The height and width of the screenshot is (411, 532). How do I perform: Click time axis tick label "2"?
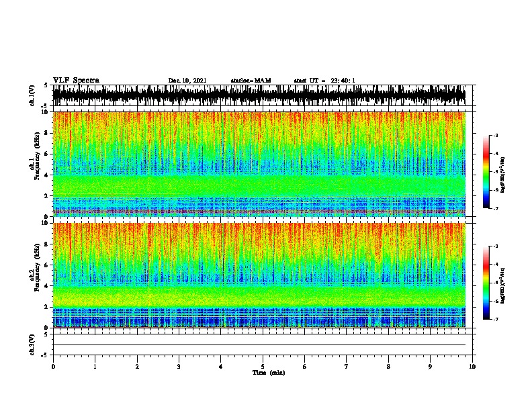point(137,367)
